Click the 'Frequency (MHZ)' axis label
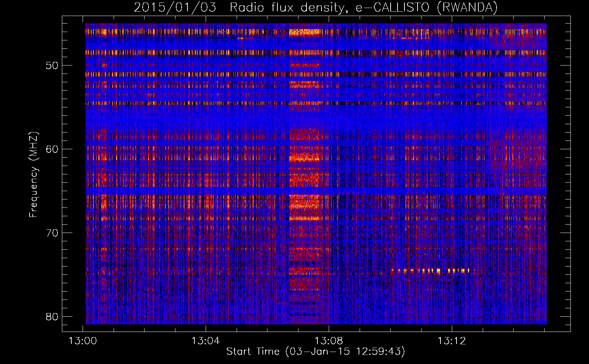The width and height of the screenshot is (589, 364). [x=33, y=174]
